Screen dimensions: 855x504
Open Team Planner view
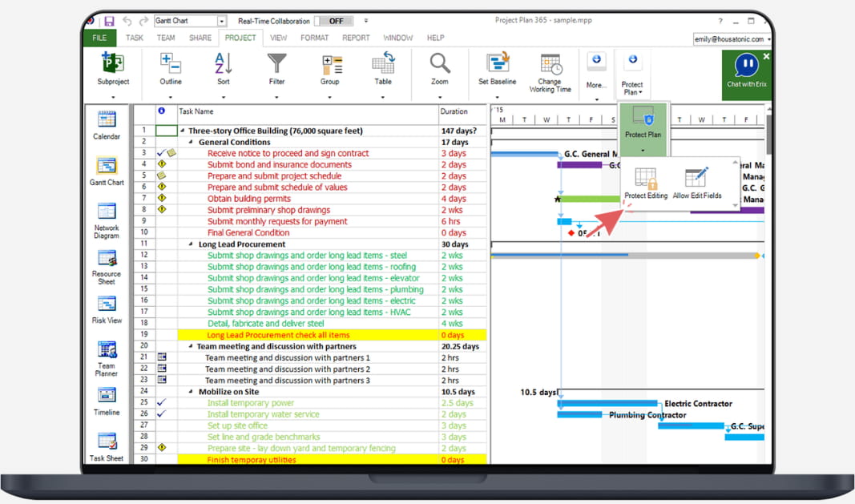[107, 358]
